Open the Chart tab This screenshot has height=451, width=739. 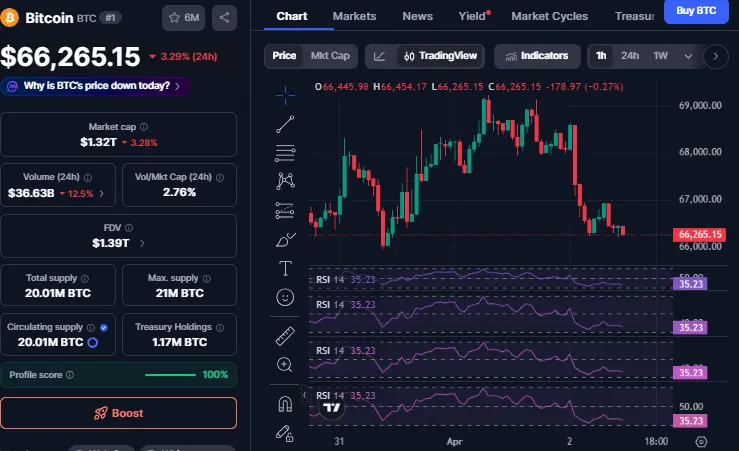(x=292, y=16)
